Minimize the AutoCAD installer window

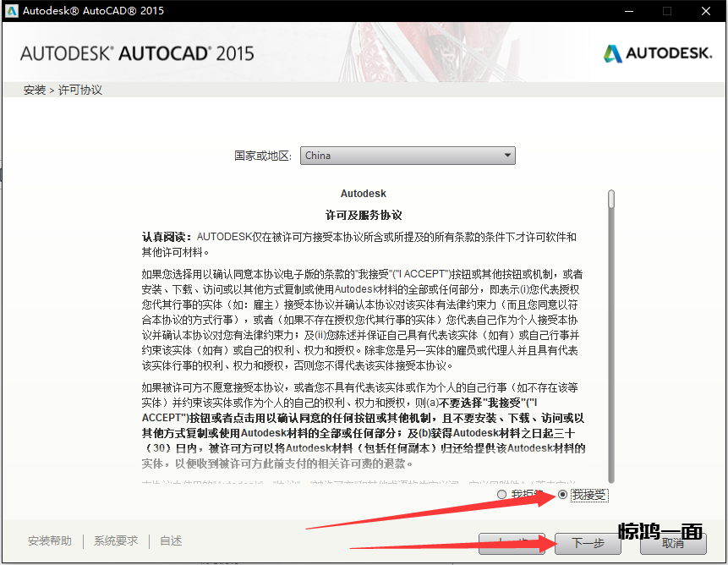point(629,11)
